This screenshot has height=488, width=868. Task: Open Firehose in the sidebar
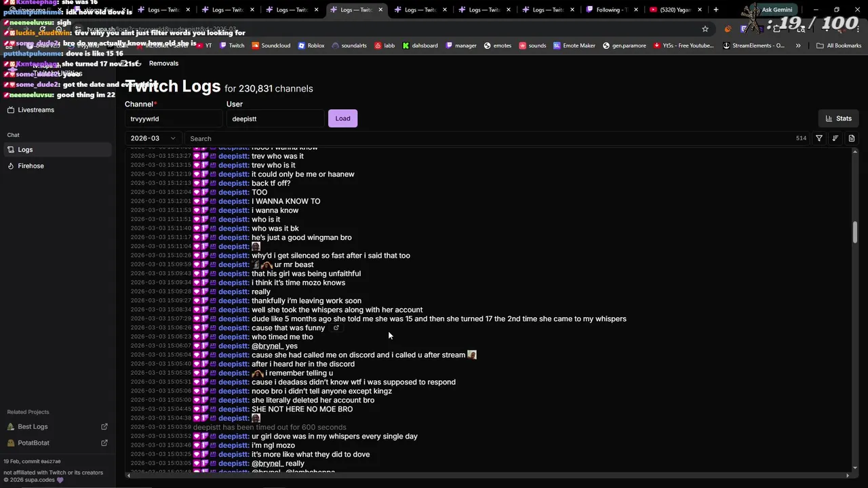31,166
